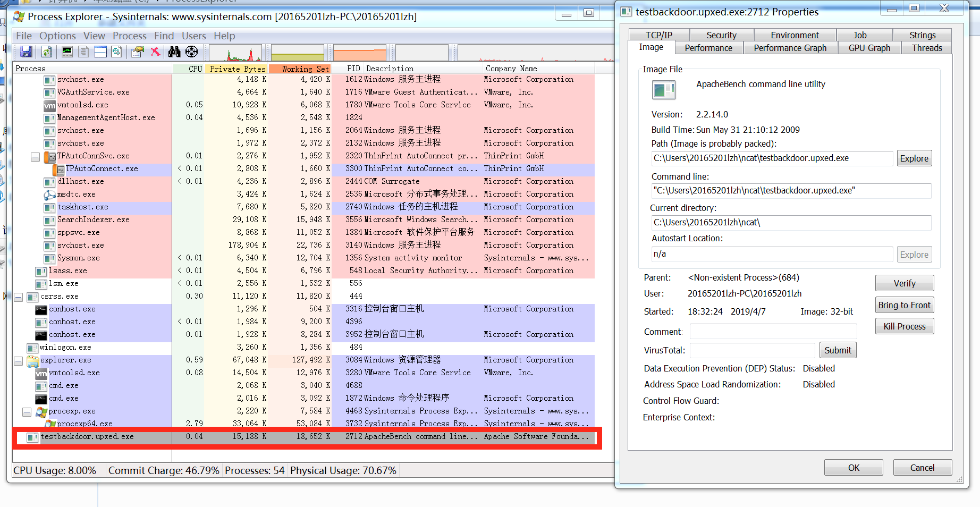
Task: Select the crosshair Find Window's Process icon
Action: click(x=191, y=52)
